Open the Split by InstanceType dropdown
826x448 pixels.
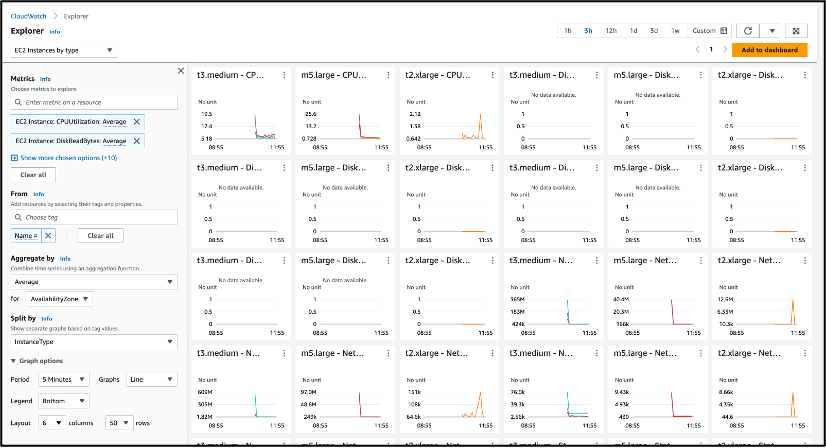[x=93, y=341]
